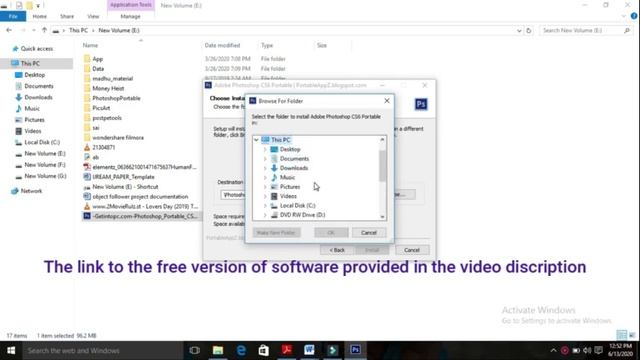Go up one folder level in Explorer

point(44,31)
